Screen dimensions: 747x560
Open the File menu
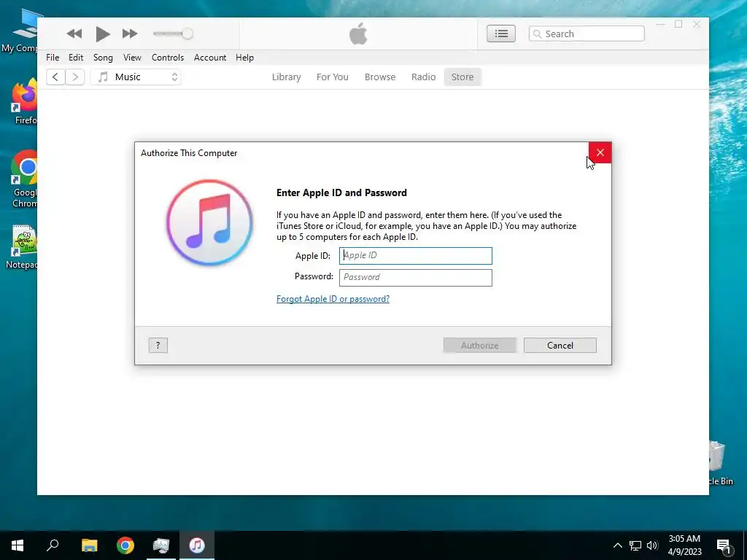[53, 57]
